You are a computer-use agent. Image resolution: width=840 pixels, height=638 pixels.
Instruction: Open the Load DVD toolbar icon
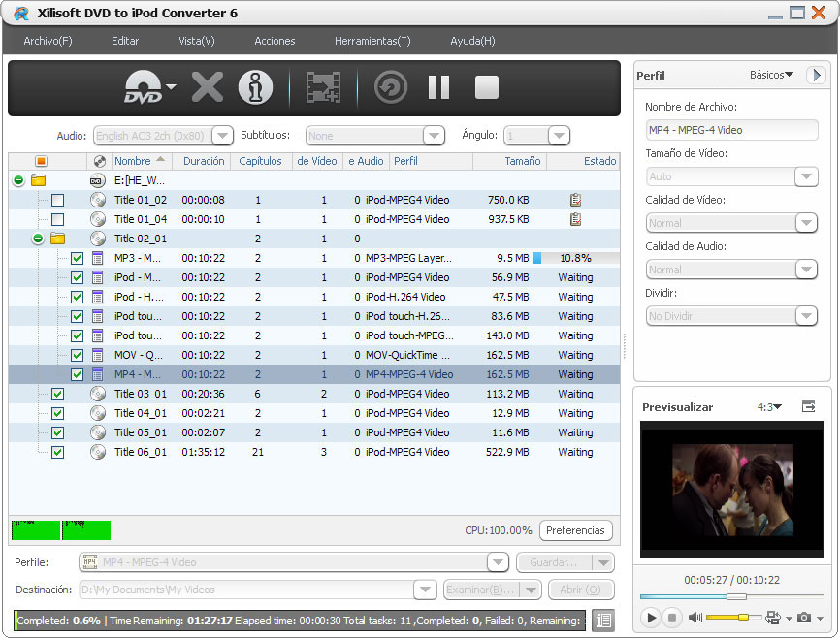[144, 87]
